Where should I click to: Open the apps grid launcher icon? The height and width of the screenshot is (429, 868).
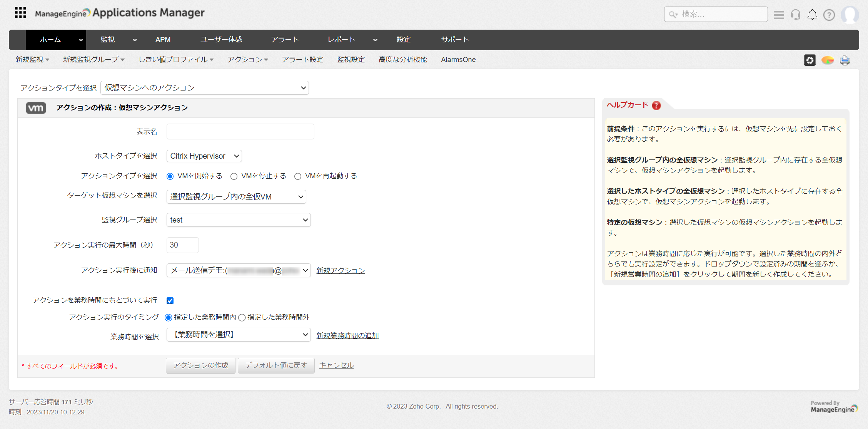tap(20, 13)
